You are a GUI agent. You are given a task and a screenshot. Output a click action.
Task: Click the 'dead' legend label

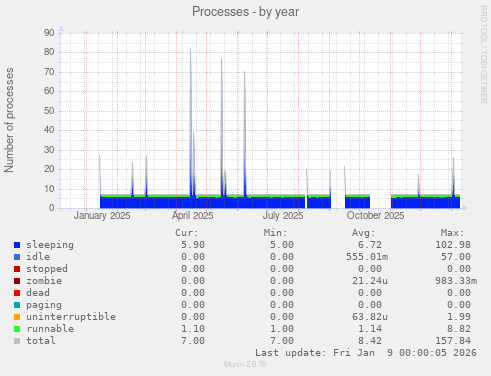[x=38, y=293]
